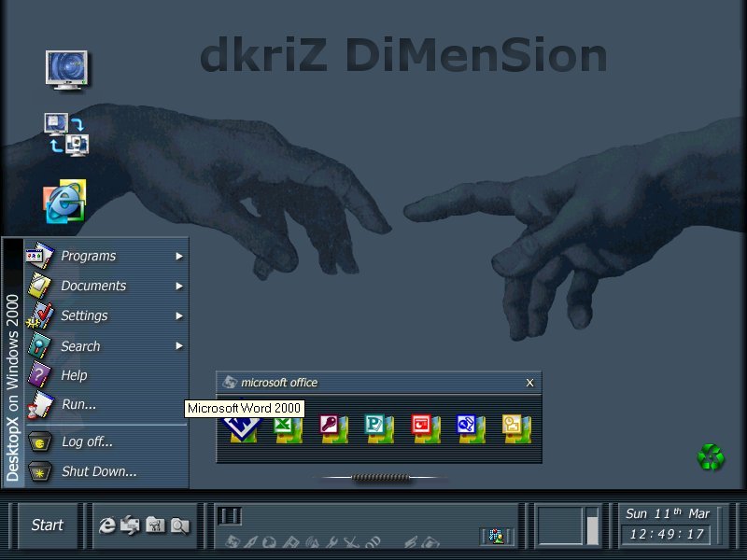Viewport: 747px width, 560px height.
Task: Open Microsoft FrontPage from the office panel
Action: click(471, 428)
